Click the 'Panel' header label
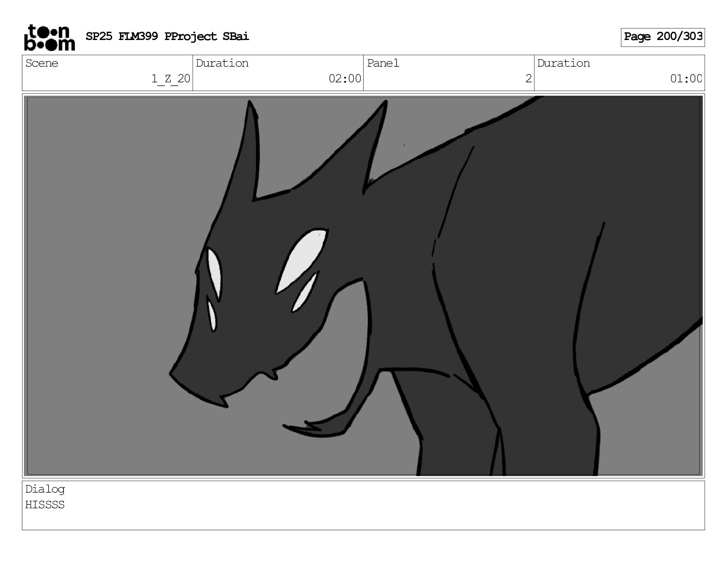 pyautogui.click(x=383, y=63)
